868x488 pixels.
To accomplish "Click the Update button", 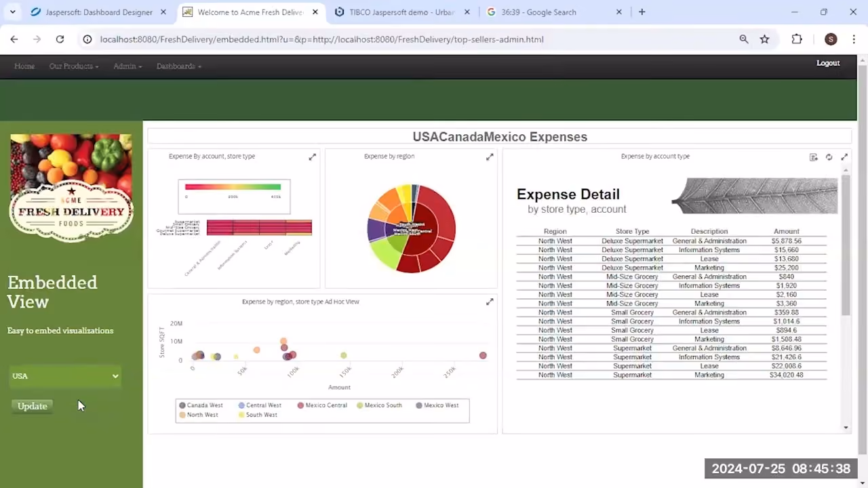I will click(x=33, y=406).
